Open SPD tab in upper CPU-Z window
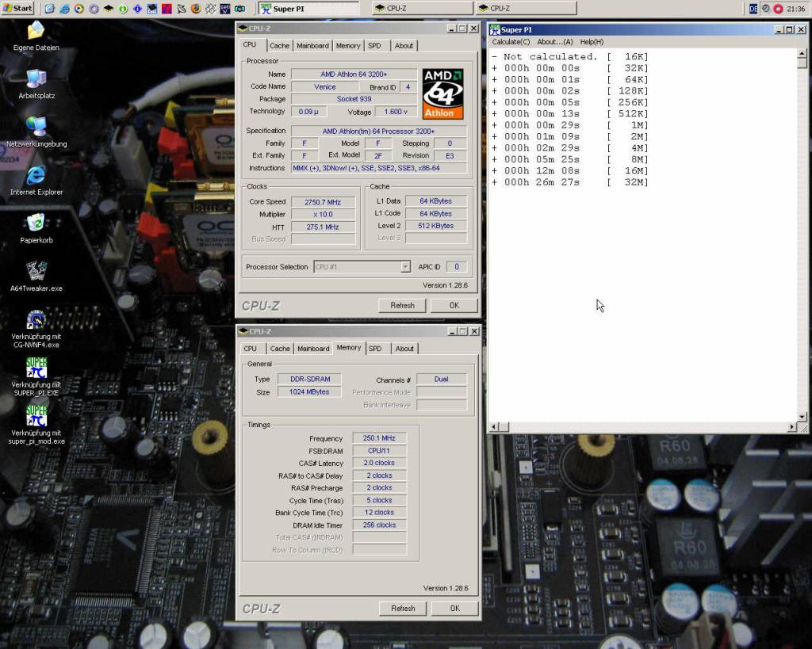Image resolution: width=812 pixels, height=649 pixels. pos(374,45)
